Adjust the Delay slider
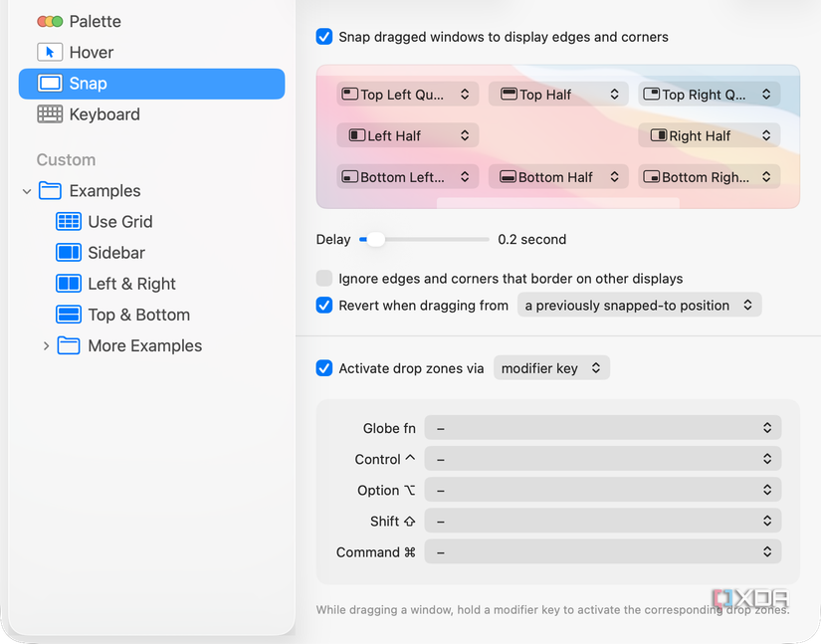This screenshot has width=821, height=644. [374, 239]
